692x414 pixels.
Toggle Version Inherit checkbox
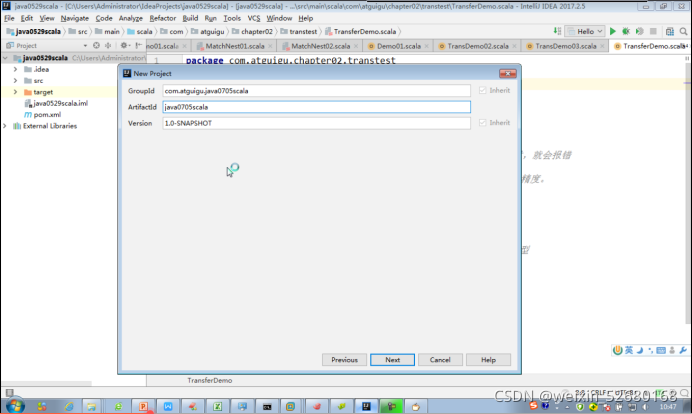482,123
